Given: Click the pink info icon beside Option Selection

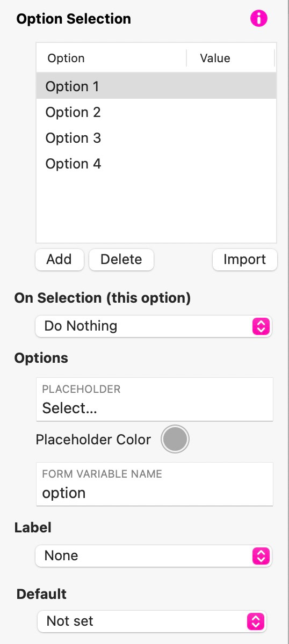Looking at the screenshot, I should [258, 19].
